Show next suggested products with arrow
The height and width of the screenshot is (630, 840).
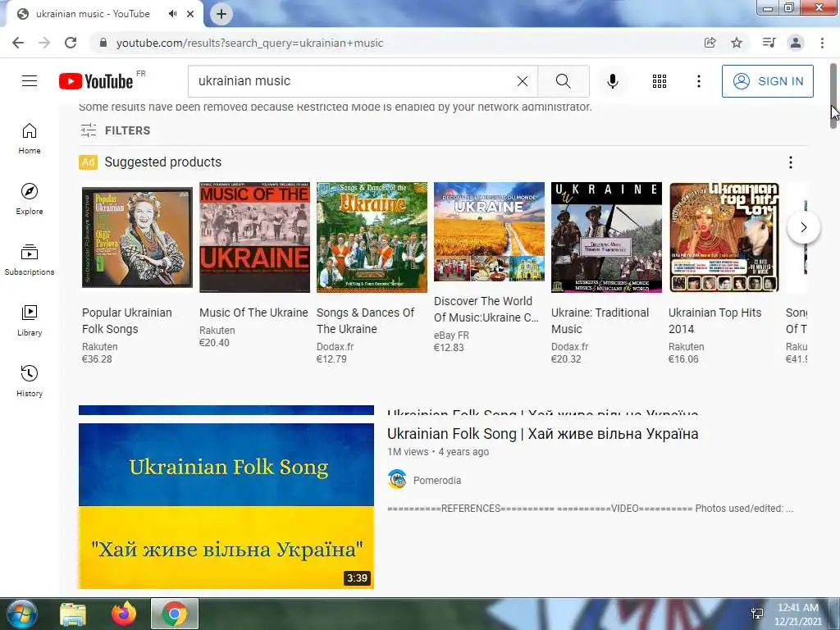click(x=803, y=227)
